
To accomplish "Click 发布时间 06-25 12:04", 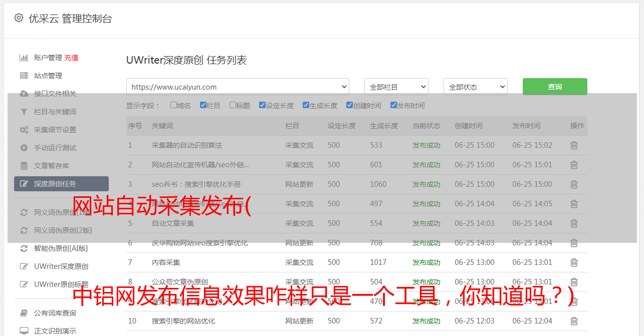I will (532, 321).
